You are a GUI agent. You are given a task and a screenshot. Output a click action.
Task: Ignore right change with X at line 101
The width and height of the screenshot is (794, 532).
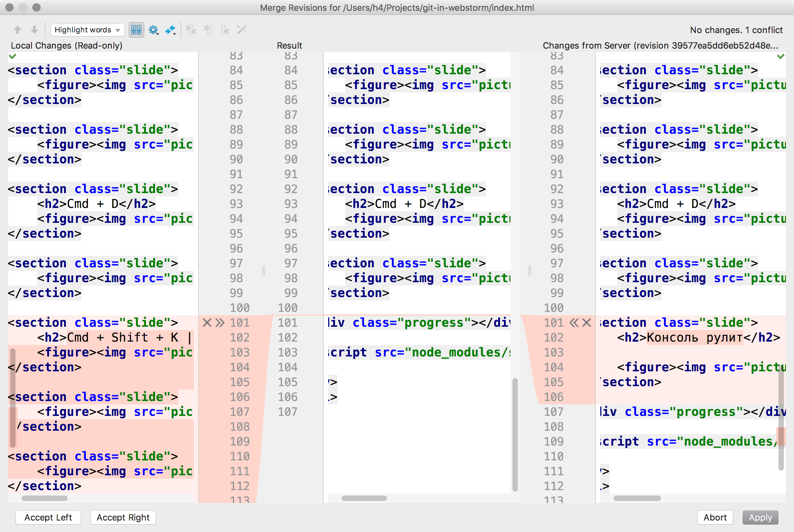(587, 323)
